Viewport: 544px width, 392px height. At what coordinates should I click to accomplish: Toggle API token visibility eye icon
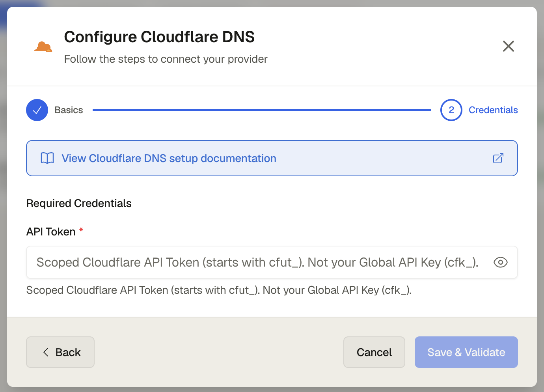tap(501, 262)
